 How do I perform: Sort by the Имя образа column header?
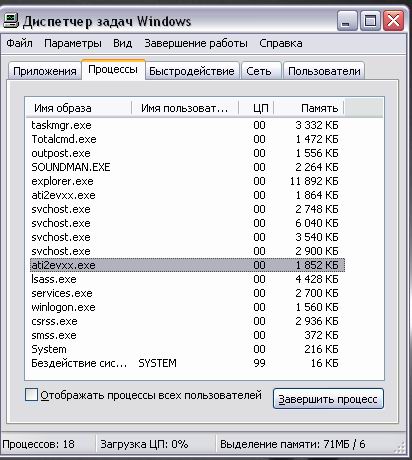[x=79, y=108]
